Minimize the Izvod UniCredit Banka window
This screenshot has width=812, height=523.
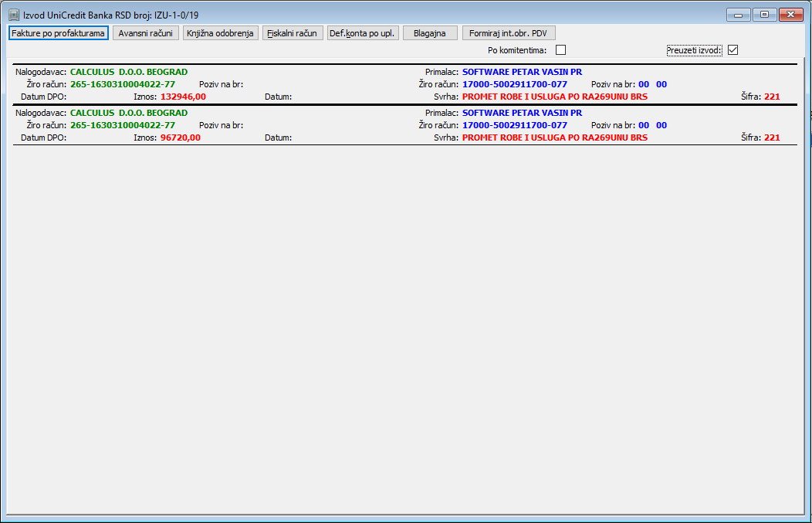739,15
